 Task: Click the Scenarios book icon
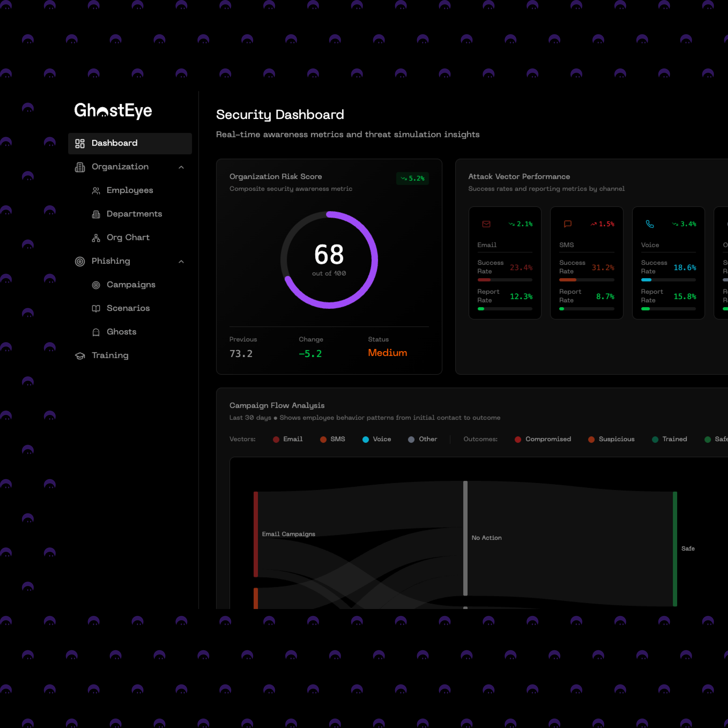click(x=96, y=309)
